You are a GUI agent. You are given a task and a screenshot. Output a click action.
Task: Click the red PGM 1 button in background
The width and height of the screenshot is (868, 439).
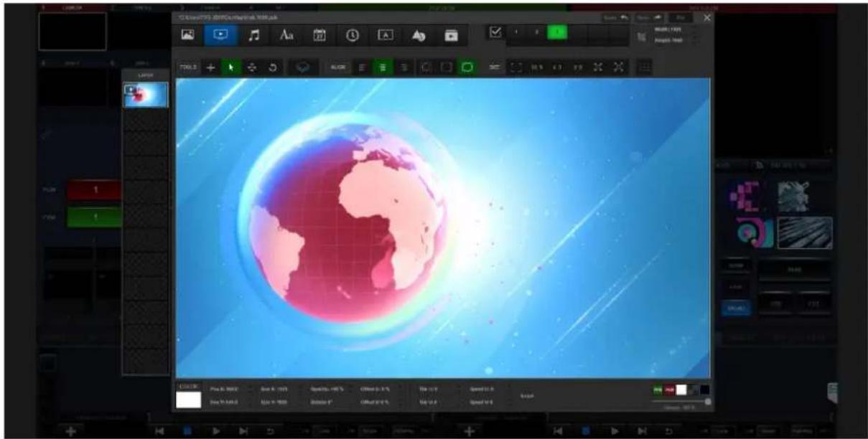point(94,190)
